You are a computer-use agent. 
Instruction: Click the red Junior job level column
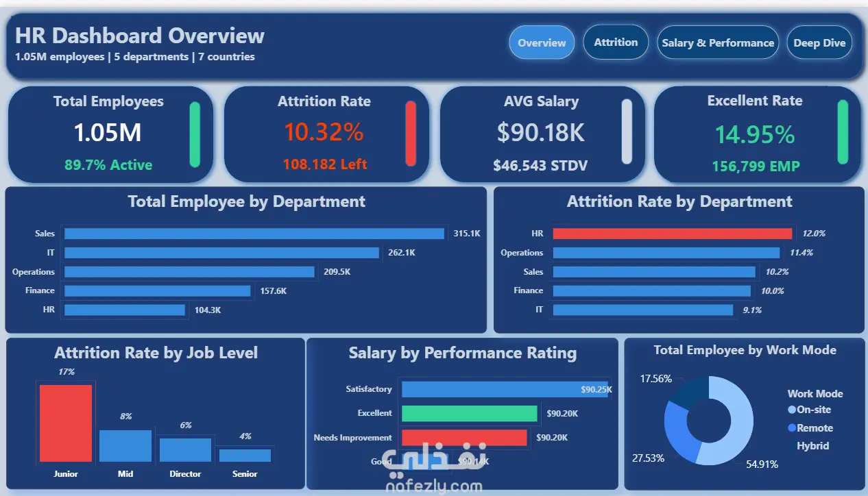(65, 423)
